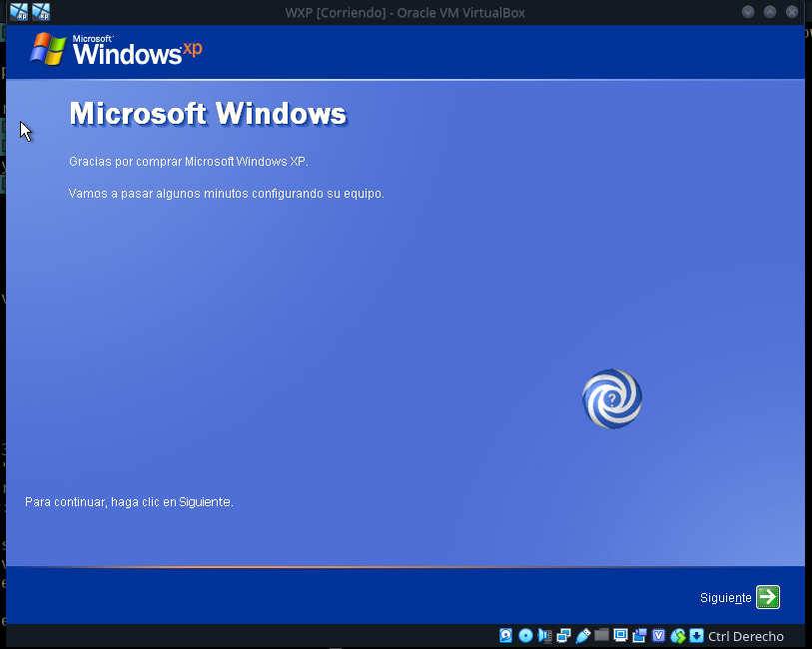Click 'Gracias por comprar Microsoft Windows XP.' text
Viewport: 812px width, 649px height.
click(189, 162)
